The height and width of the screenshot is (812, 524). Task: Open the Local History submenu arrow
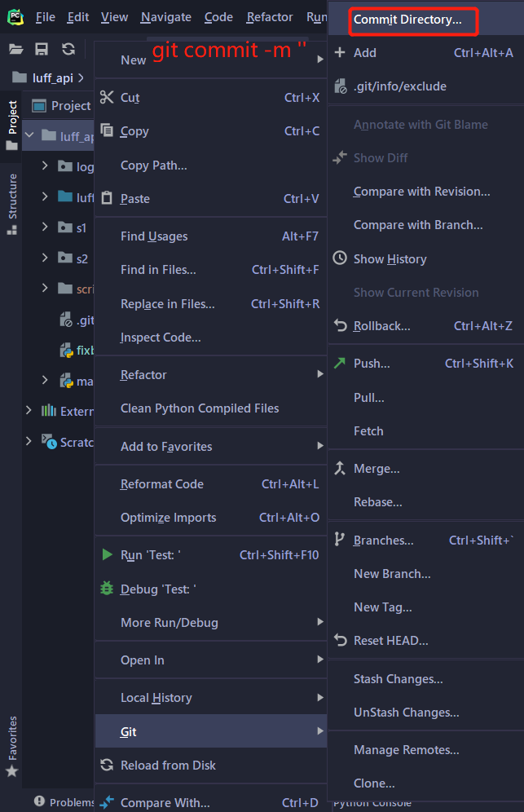320,697
